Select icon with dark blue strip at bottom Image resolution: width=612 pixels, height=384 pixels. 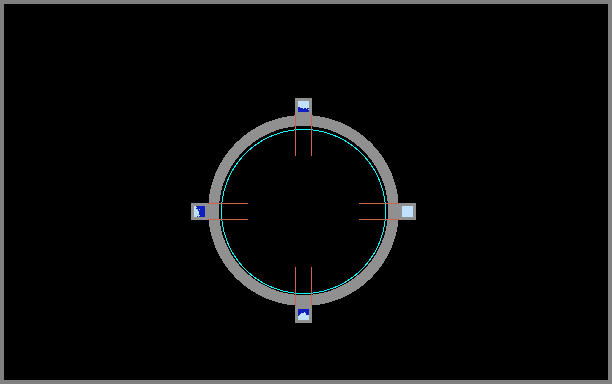pyautogui.click(x=303, y=107)
